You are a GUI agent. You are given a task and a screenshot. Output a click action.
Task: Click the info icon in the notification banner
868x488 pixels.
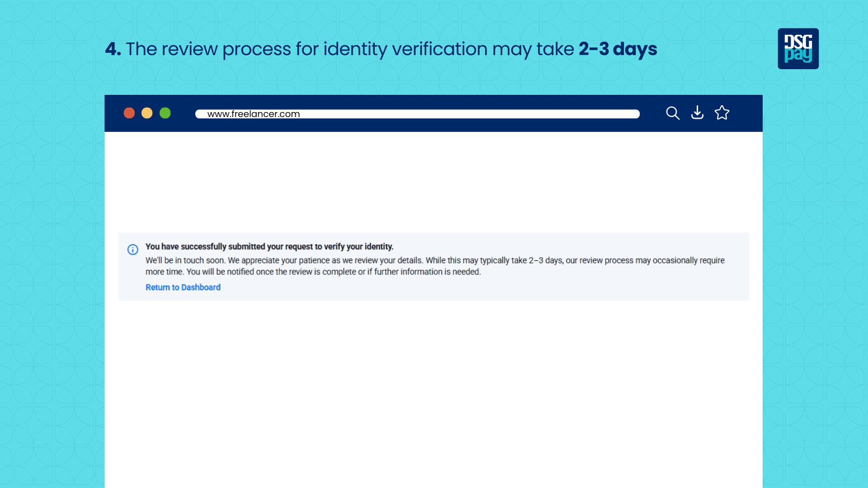pyautogui.click(x=132, y=249)
